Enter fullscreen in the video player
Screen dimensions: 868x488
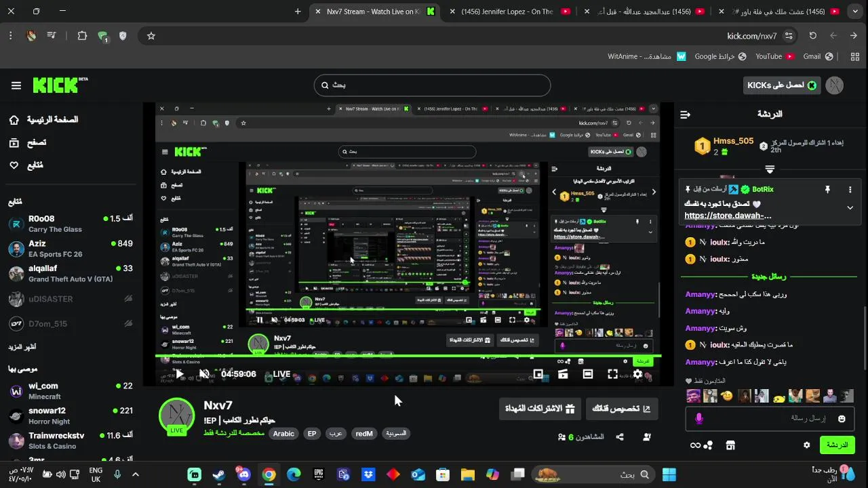coord(612,373)
